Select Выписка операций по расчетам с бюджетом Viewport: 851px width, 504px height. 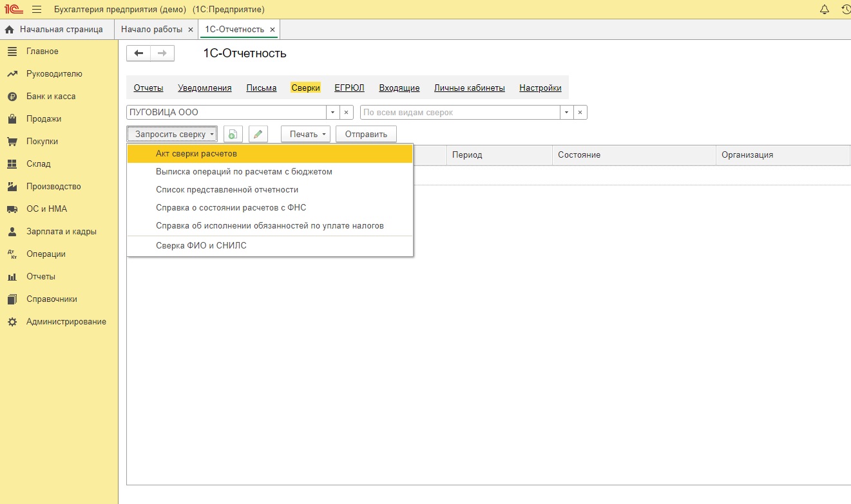(x=270, y=172)
